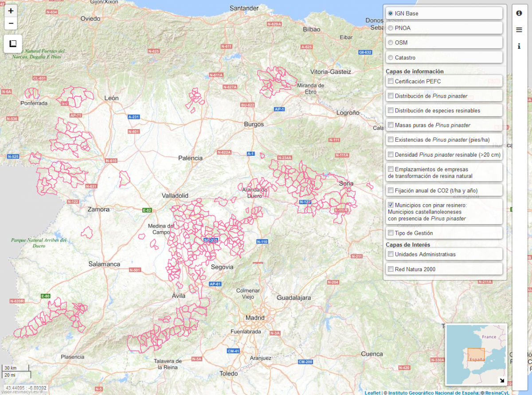Click the Zamora city label
The width and height of the screenshot is (532, 395).
(98, 209)
